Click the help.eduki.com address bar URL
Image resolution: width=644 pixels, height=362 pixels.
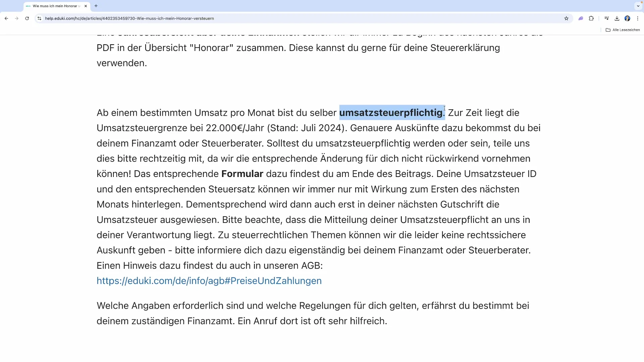coord(129,18)
